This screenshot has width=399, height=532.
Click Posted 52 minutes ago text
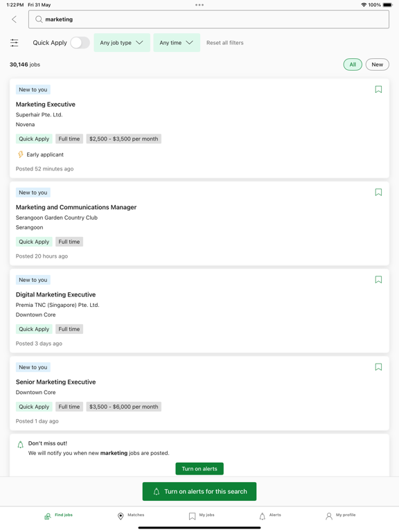pyautogui.click(x=44, y=168)
